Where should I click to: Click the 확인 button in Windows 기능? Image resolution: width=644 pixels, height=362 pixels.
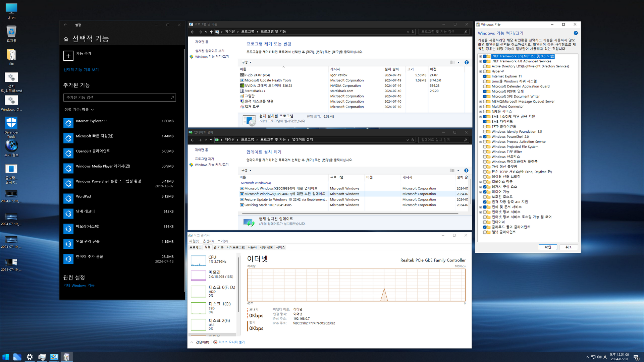click(x=547, y=247)
